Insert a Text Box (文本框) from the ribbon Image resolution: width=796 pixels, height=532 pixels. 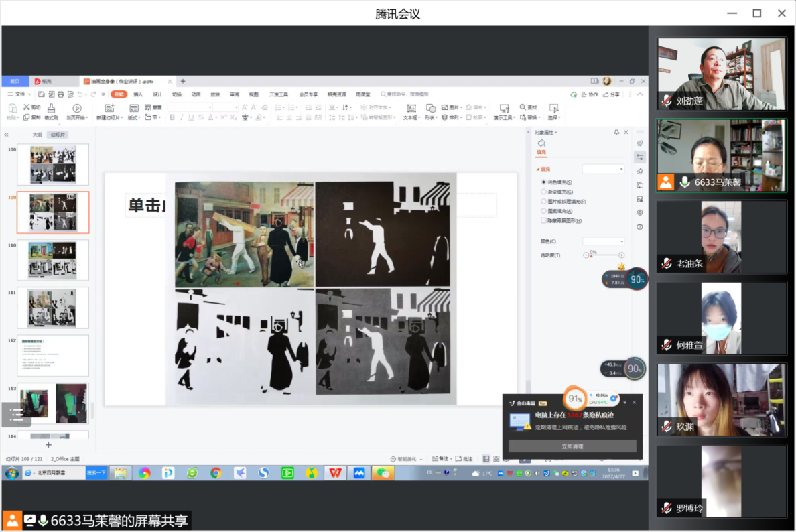point(411,108)
